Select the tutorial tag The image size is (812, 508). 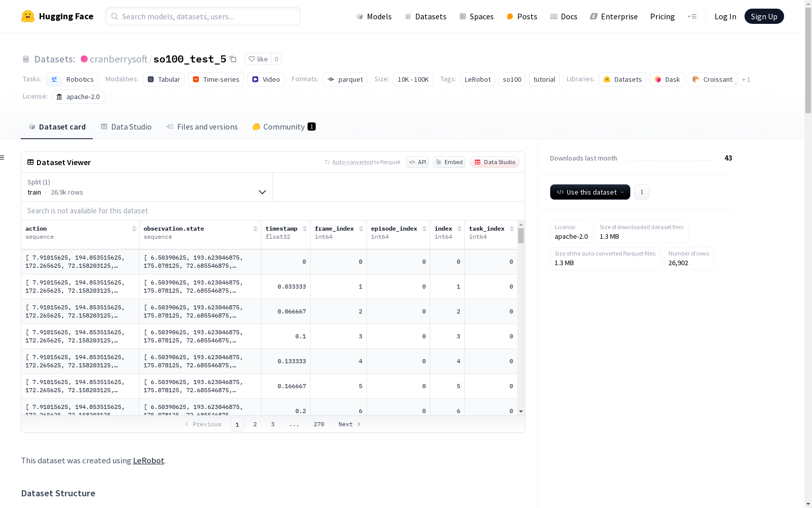544,79
